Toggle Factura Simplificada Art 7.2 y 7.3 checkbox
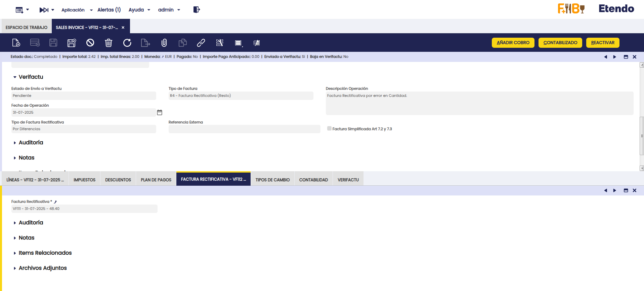The width and height of the screenshot is (644, 291). pos(329,129)
